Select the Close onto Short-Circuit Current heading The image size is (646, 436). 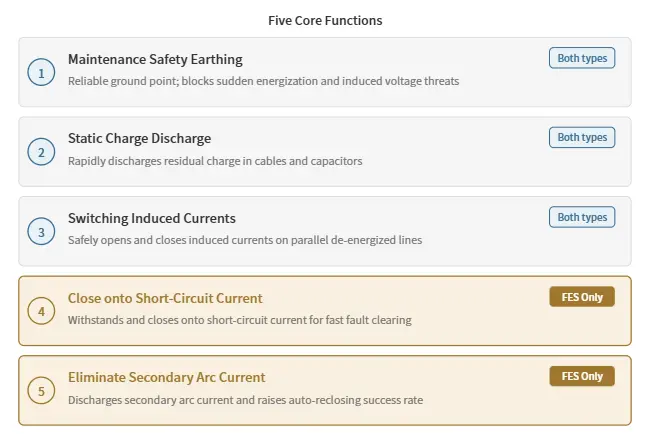(x=165, y=298)
